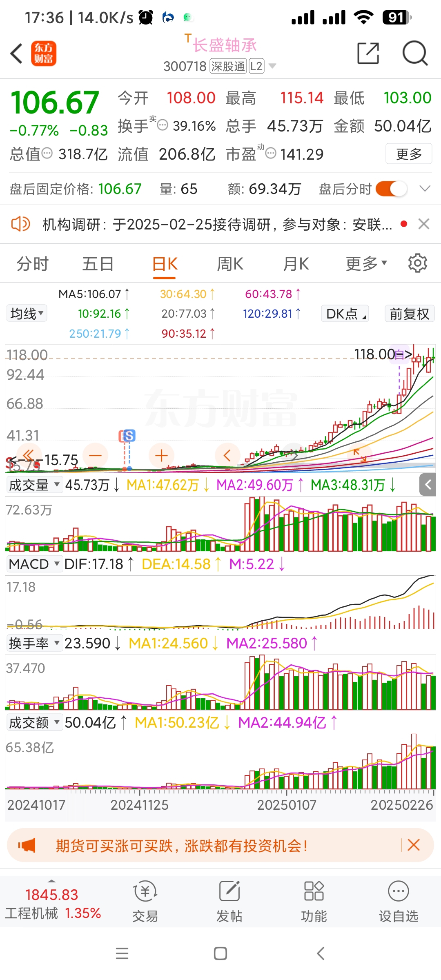This screenshot has width=441, height=980.
Task: Tap the 118.00 price marker on chart
Action: [383, 354]
